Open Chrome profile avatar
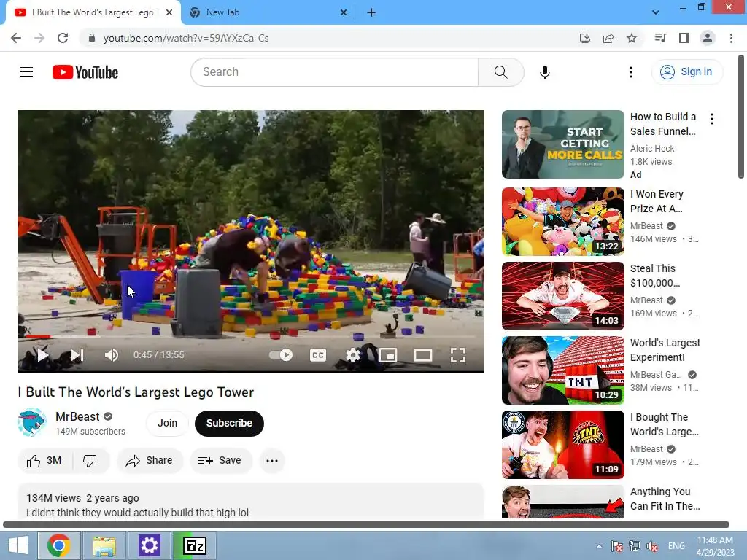The width and height of the screenshot is (747, 560). click(x=708, y=38)
